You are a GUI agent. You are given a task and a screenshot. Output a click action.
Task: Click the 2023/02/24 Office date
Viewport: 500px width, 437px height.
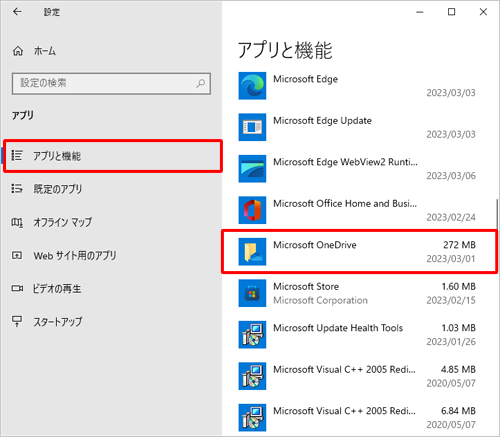451,217
